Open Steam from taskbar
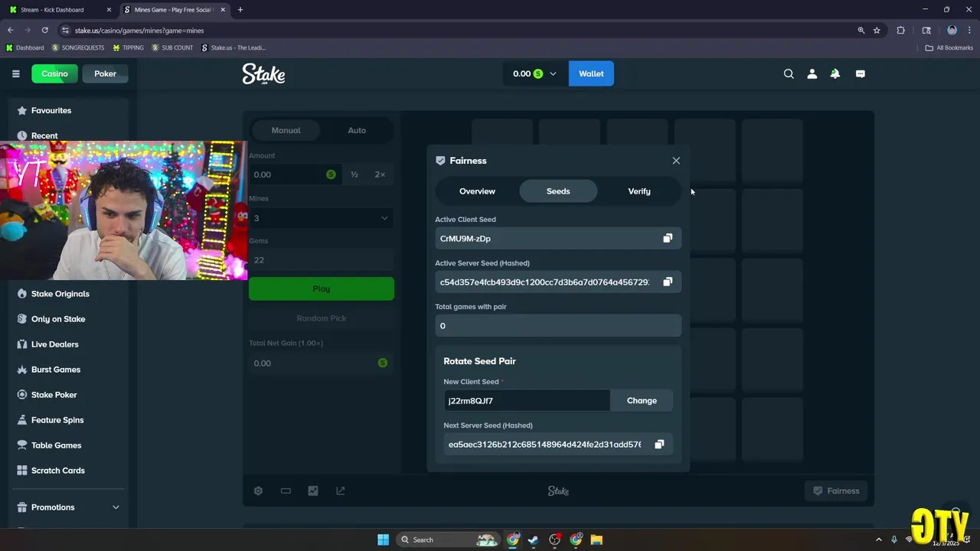The width and height of the screenshot is (980, 551). click(x=533, y=540)
